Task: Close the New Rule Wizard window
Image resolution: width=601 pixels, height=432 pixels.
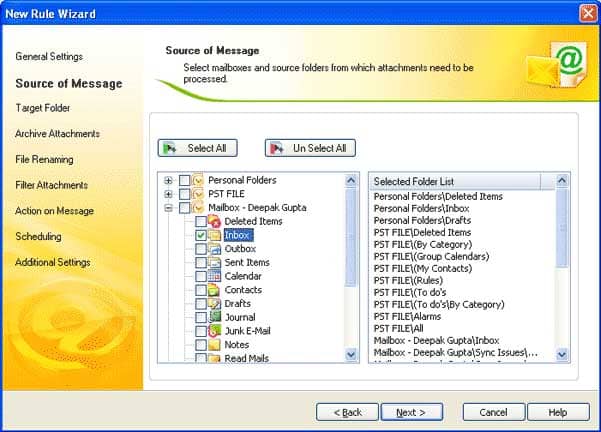Action: [588, 13]
